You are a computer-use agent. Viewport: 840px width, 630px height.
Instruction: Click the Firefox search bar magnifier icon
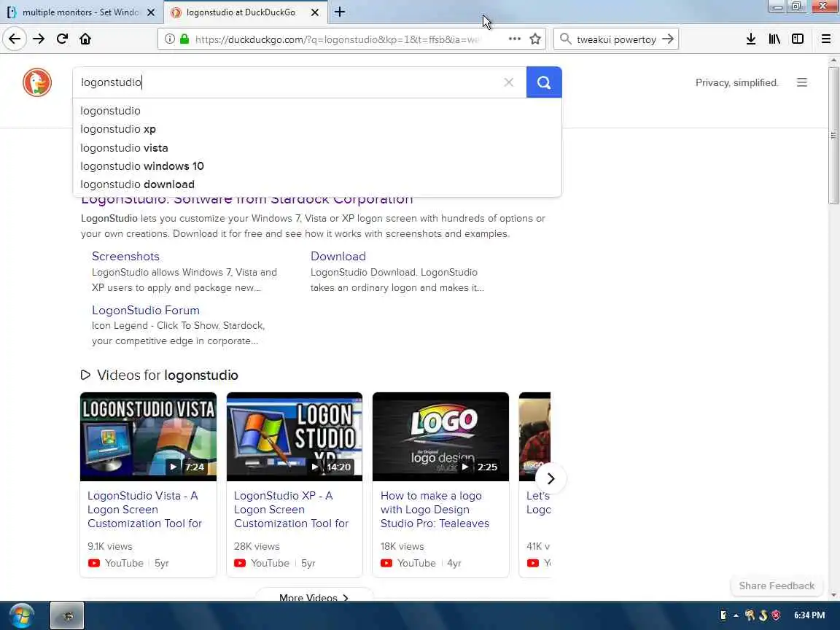pos(565,39)
